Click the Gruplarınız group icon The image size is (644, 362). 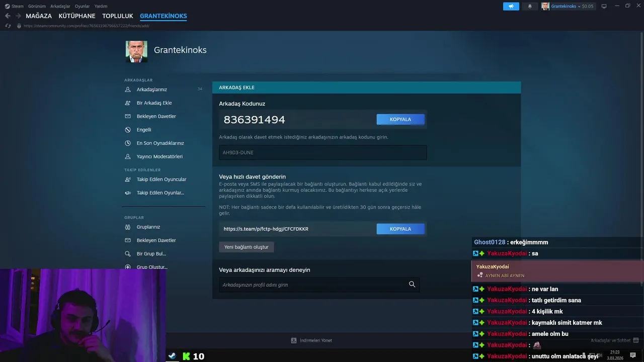(x=127, y=227)
